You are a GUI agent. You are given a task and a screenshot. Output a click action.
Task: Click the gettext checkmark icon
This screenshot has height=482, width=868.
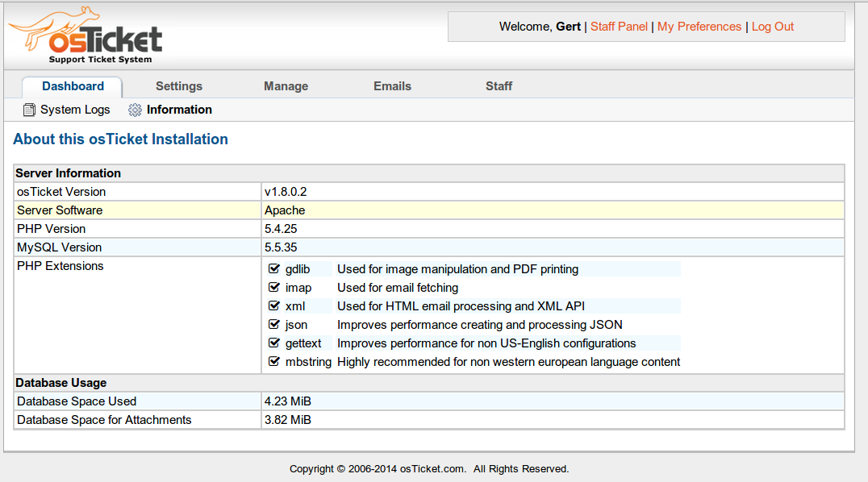click(x=274, y=343)
